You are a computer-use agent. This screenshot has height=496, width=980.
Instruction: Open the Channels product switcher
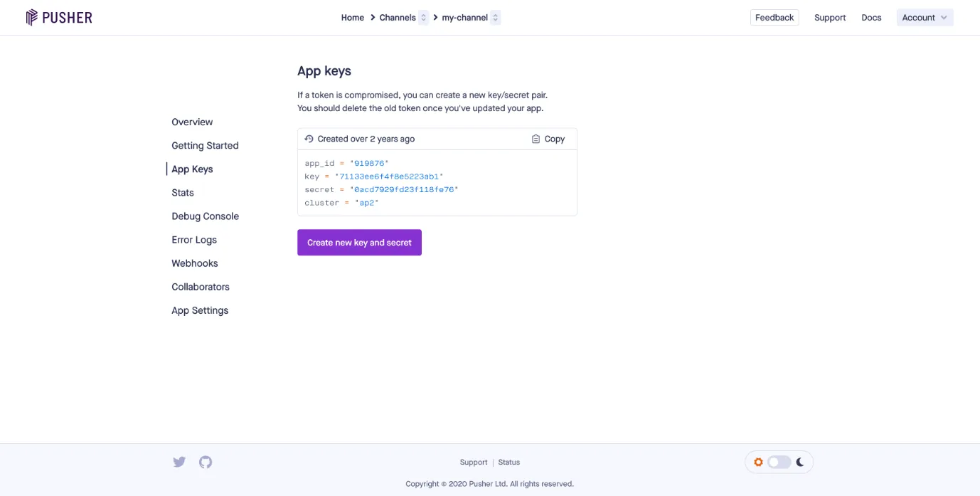pos(423,18)
